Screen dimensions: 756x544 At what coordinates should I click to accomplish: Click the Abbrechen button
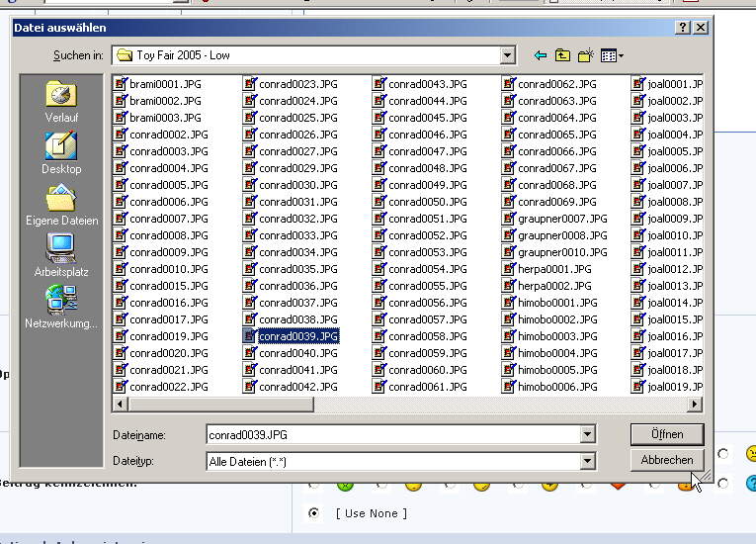[x=667, y=460]
